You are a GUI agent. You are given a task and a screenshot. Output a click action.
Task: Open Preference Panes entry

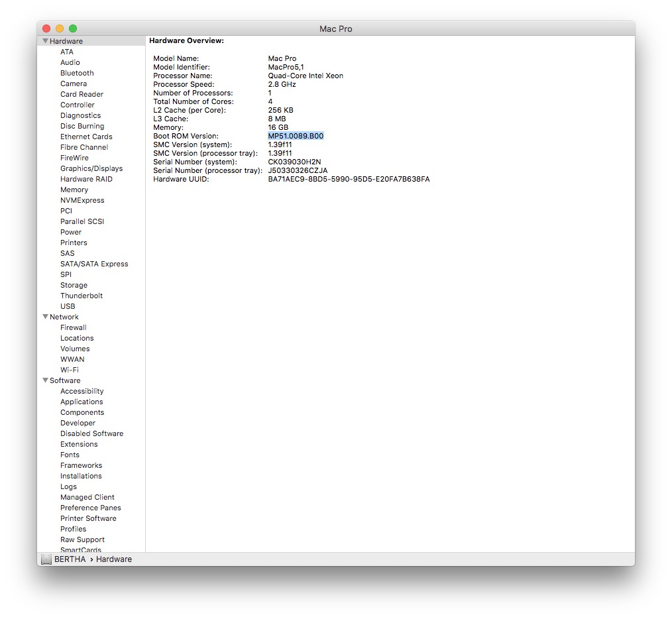[90, 508]
